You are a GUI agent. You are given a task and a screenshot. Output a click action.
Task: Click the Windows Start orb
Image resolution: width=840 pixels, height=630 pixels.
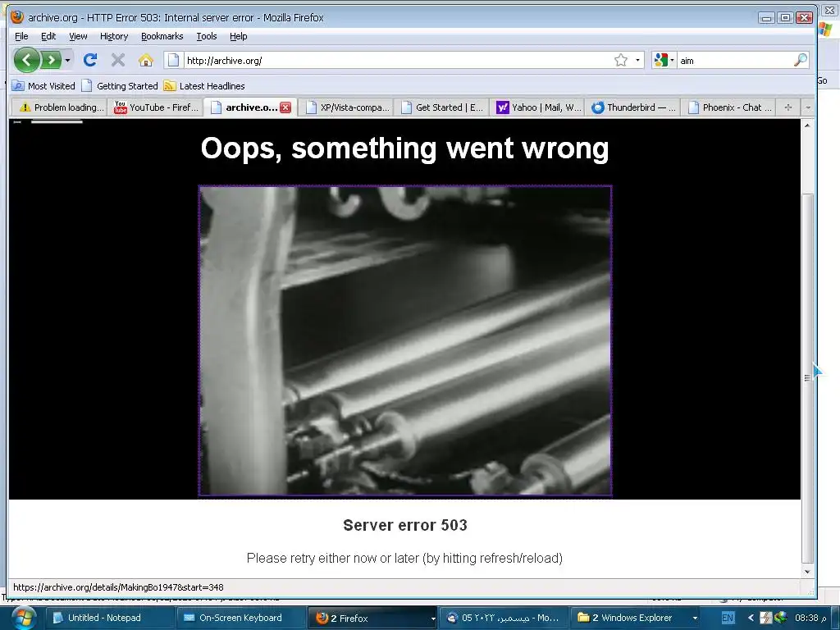point(24,618)
